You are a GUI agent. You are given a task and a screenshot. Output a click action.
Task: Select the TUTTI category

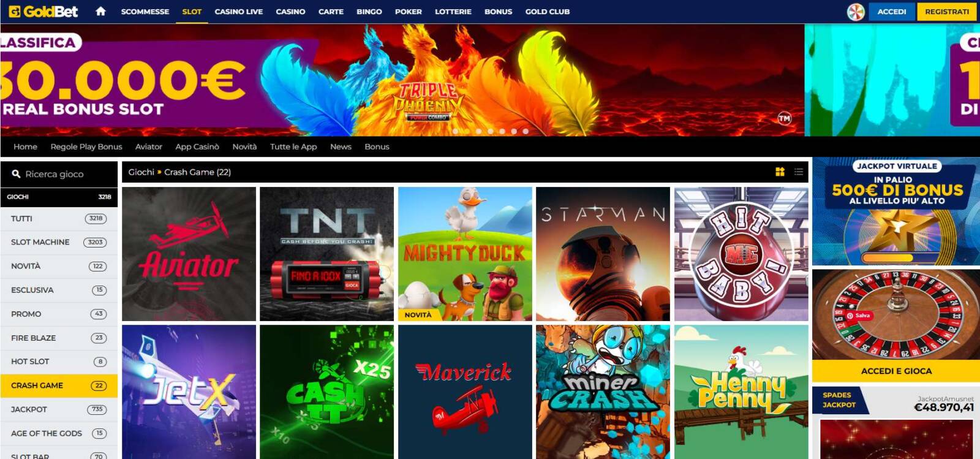click(59, 219)
